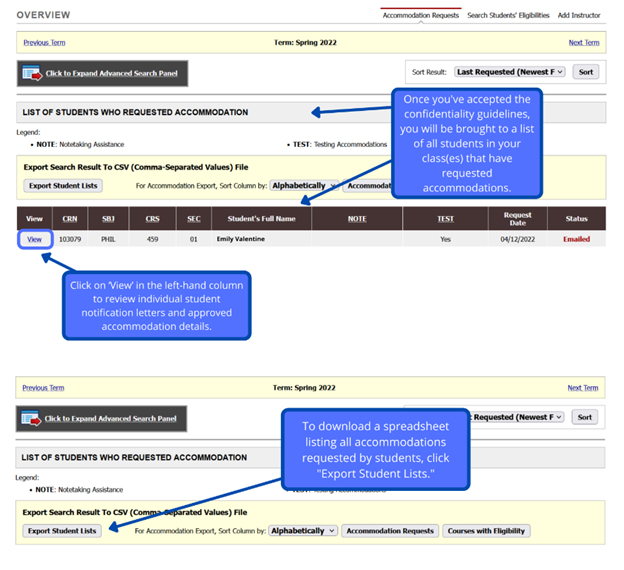Switch to the Accommodation Requests tab at top
The image size is (624, 570).
420,15
